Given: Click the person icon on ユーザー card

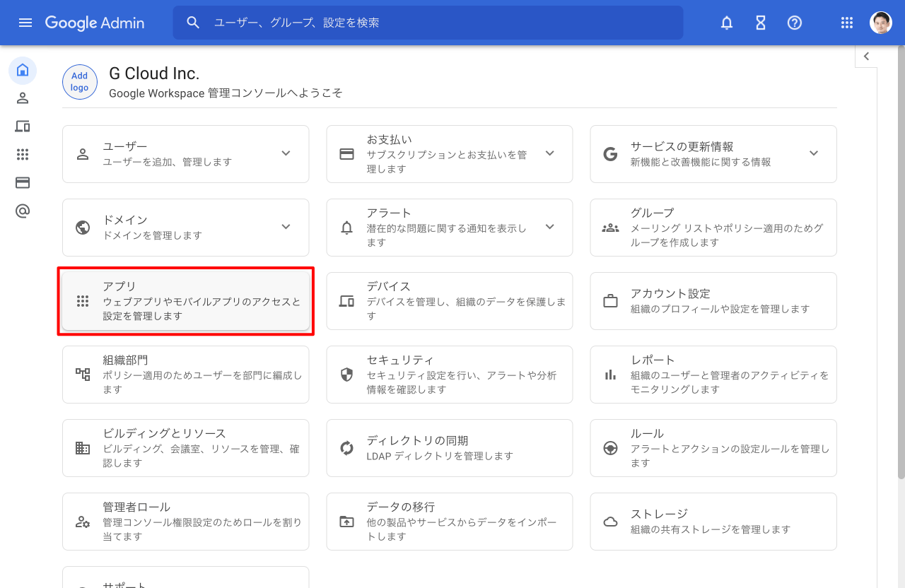Looking at the screenshot, I should tap(83, 154).
